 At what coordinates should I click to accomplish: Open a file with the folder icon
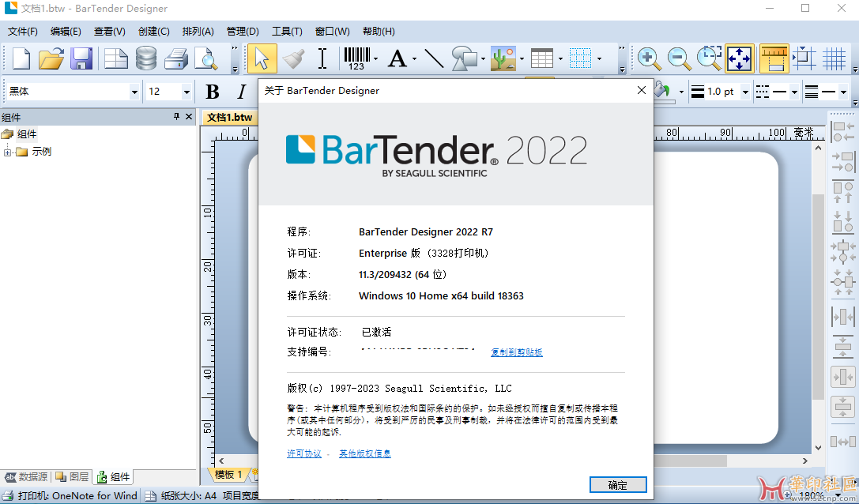(51, 58)
